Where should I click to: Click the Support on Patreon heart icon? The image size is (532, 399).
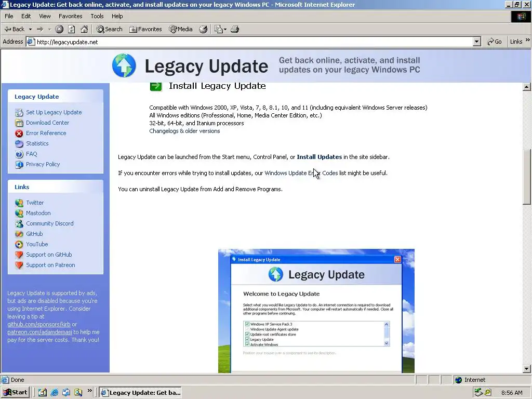(x=19, y=265)
